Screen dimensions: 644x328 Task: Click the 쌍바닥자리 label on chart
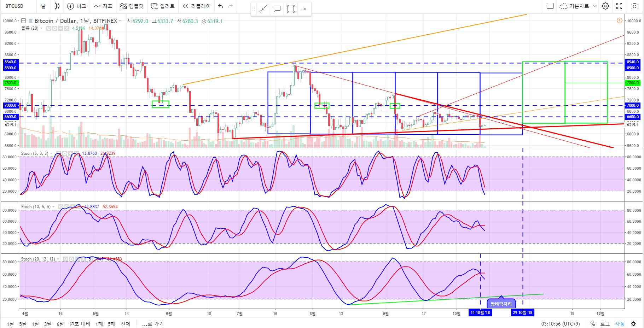point(501,304)
